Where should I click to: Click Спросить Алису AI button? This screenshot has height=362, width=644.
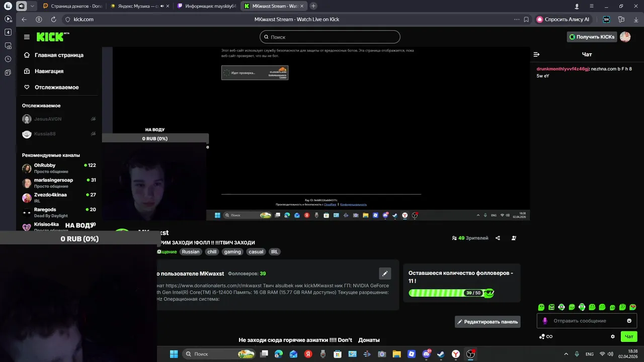pyautogui.click(x=563, y=19)
